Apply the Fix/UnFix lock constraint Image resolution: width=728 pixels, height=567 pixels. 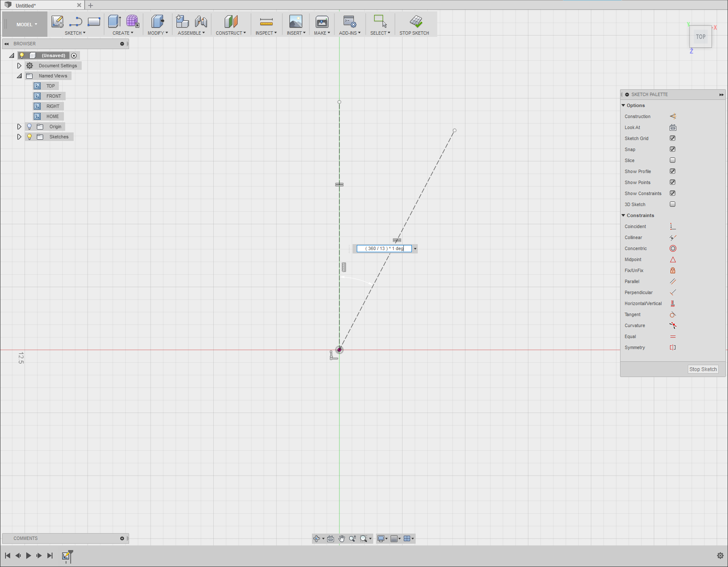tap(673, 270)
